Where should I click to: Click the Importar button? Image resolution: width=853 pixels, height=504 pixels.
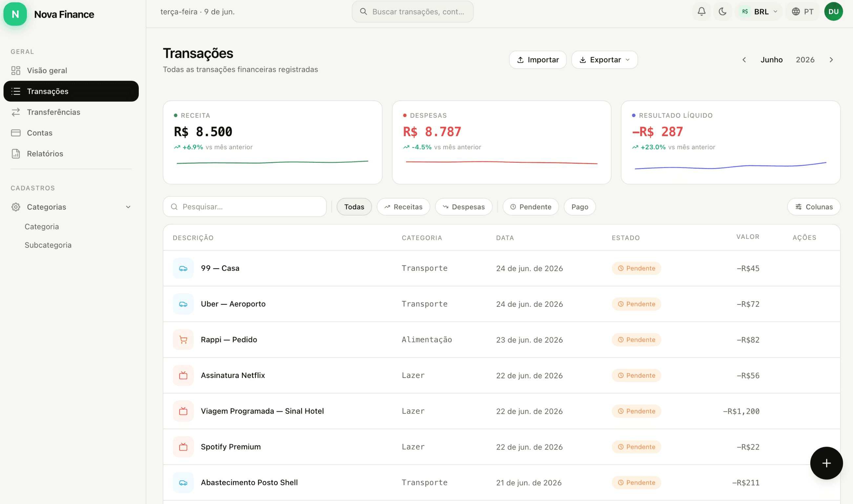(537, 60)
